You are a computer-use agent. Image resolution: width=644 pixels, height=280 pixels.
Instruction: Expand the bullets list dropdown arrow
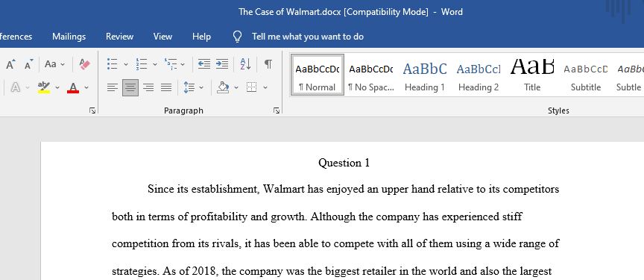pyautogui.click(x=126, y=64)
